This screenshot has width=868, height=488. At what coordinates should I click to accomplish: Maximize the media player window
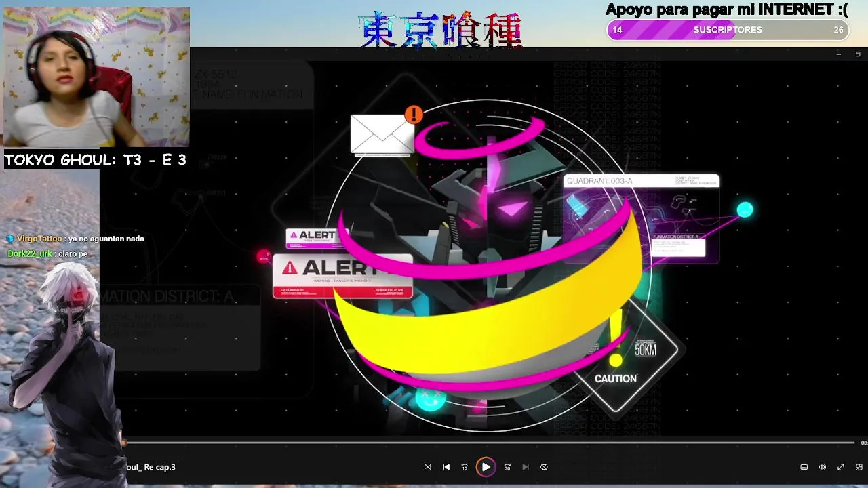[858, 54]
